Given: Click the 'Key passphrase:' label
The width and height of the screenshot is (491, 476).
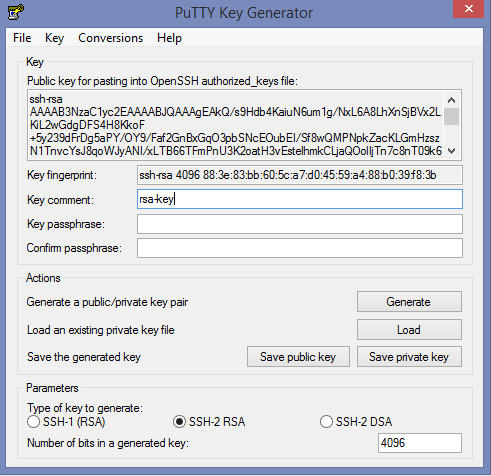Looking at the screenshot, I should [x=66, y=224].
